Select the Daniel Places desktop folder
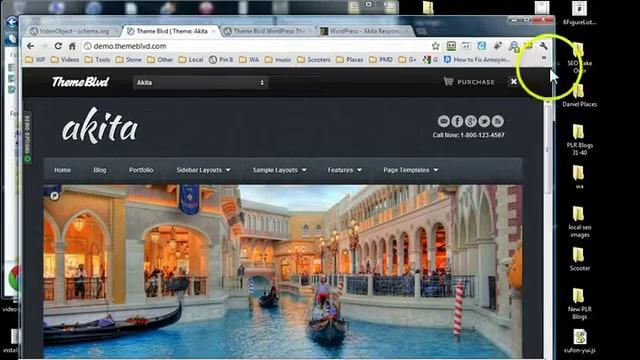This screenshot has width=640, height=360. [x=579, y=96]
